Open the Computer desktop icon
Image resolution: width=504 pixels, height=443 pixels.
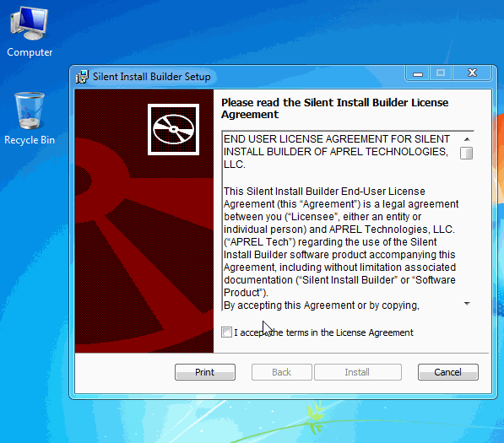(x=30, y=32)
